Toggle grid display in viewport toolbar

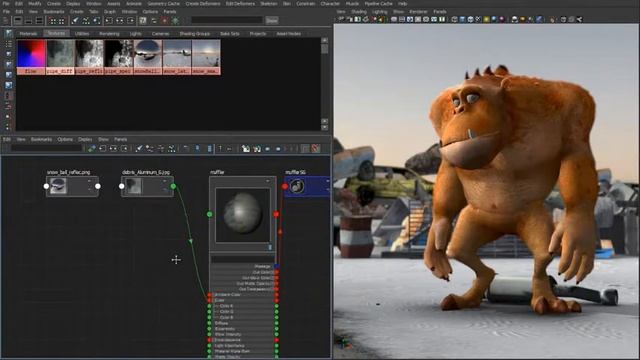[394, 19]
